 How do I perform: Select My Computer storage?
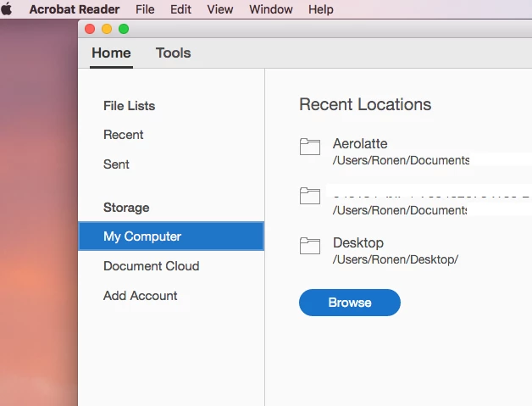[x=171, y=236]
